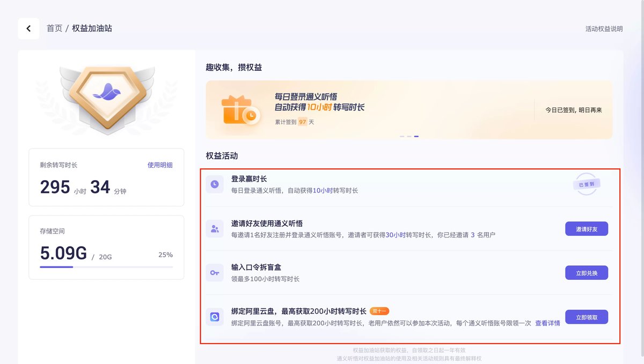Screen dimensions: 644x364
Task: Click the 绑定阿里云盘 activity title
Action: point(299,311)
